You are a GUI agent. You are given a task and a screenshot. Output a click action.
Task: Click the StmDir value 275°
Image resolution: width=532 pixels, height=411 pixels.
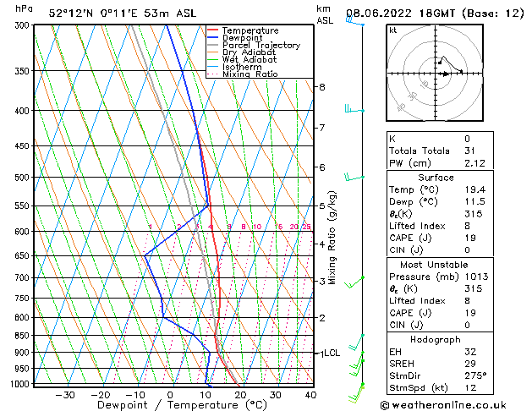(475, 376)
